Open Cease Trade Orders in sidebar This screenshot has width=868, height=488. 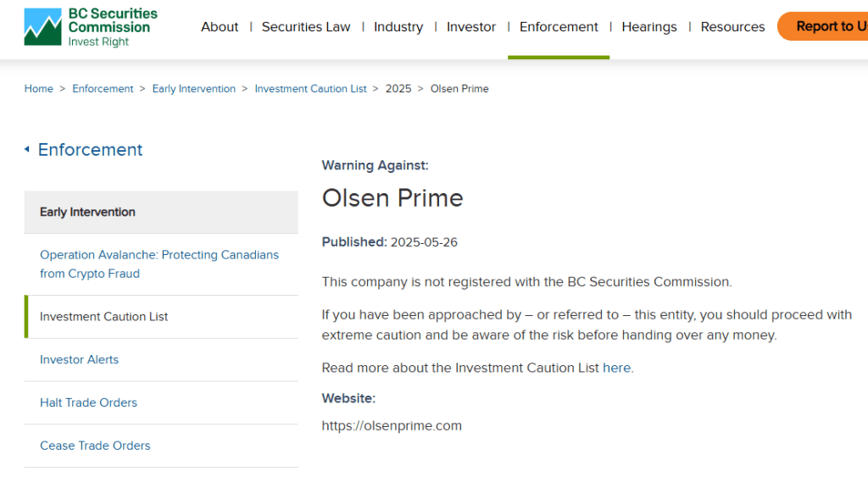tap(95, 446)
